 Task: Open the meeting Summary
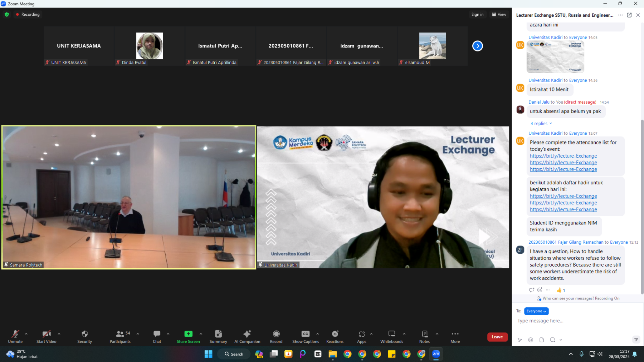(218, 337)
